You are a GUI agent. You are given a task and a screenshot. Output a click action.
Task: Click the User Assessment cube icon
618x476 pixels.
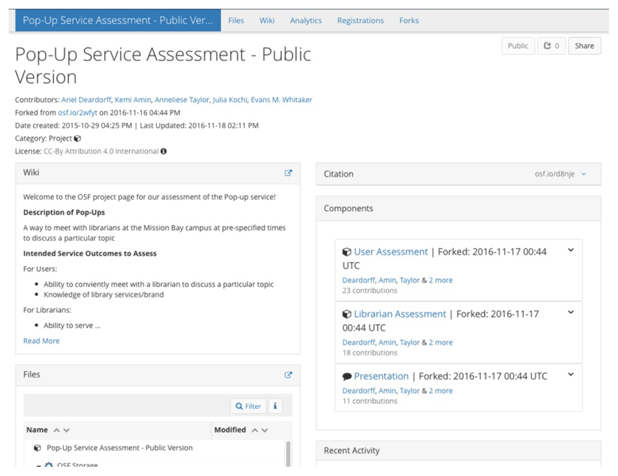347,252
